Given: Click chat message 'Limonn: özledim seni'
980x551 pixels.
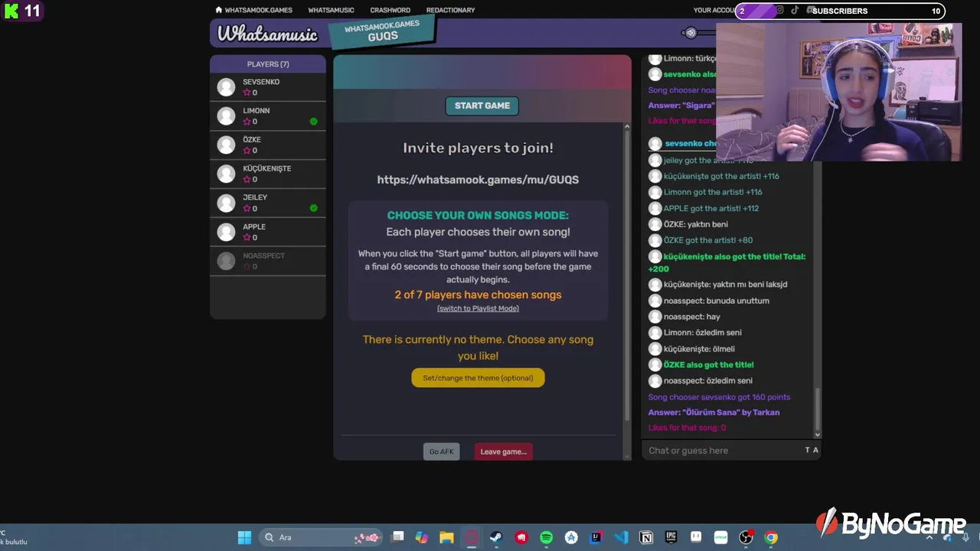Looking at the screenshot, I should point(703,332).
